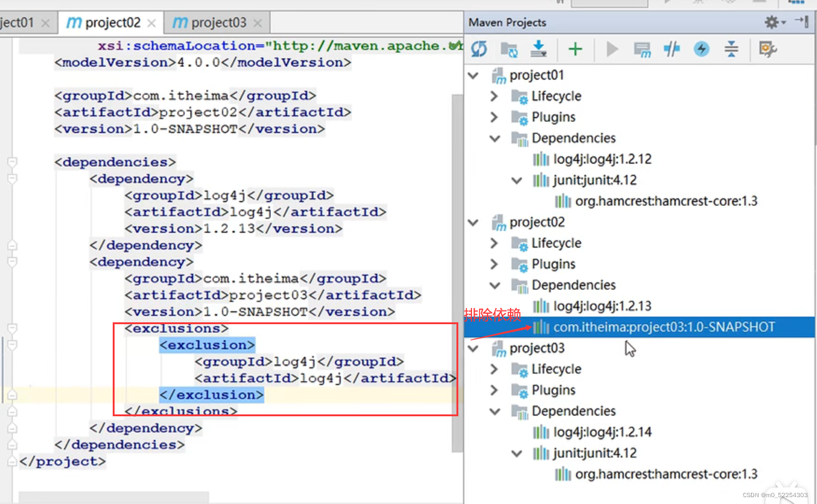Viewport: 817px width, 504px height.
Task: Select log4j:log4j:1.2.12 dependency
Action: [602, 159]
